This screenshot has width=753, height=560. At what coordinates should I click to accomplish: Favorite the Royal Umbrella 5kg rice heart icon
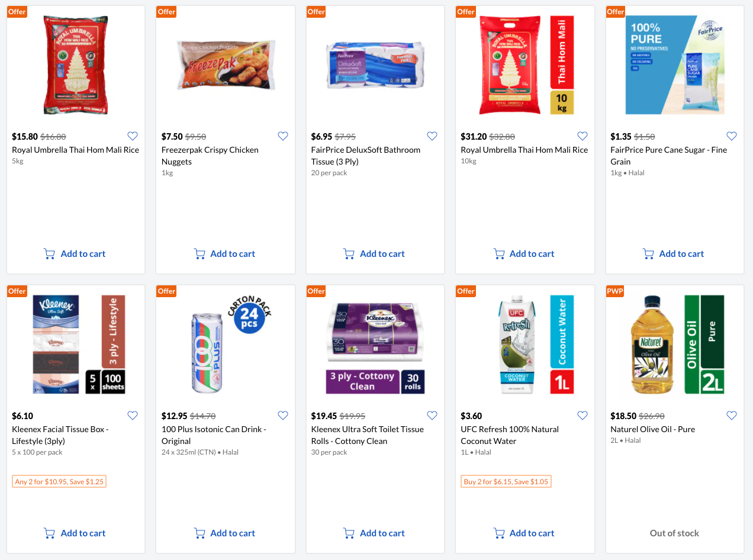click(x=133, y=136)
